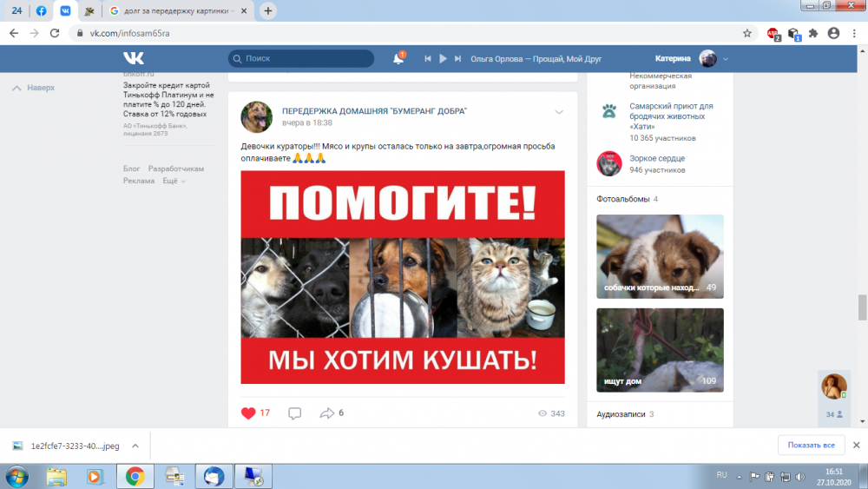Focus the Поиск search field
Screen dimensions: 868x489
301,58
